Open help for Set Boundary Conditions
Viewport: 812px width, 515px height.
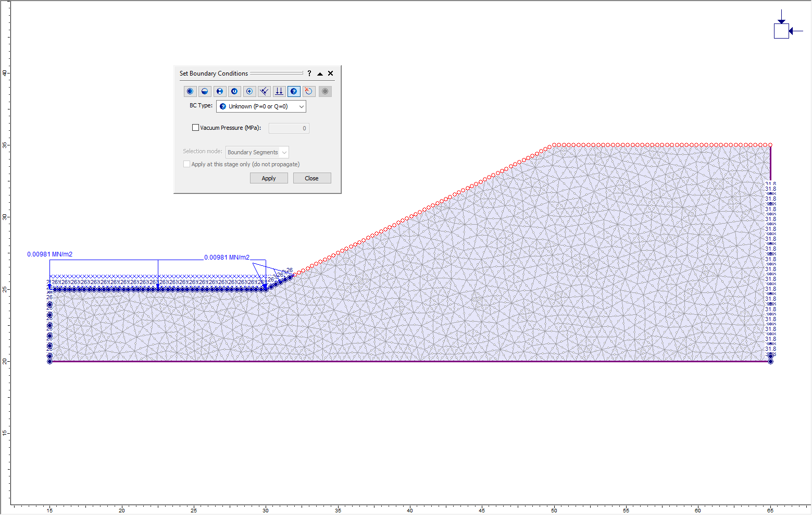tap(309, 73)
